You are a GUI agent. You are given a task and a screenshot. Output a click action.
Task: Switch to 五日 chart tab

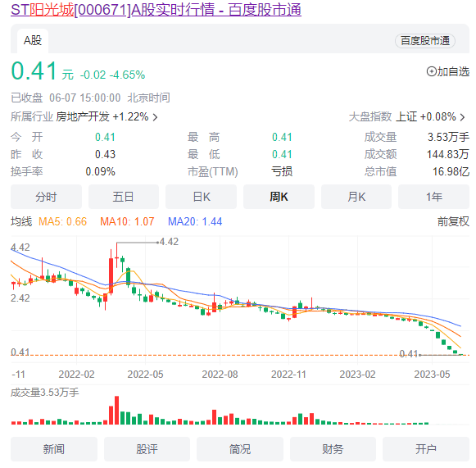[124, 197]
